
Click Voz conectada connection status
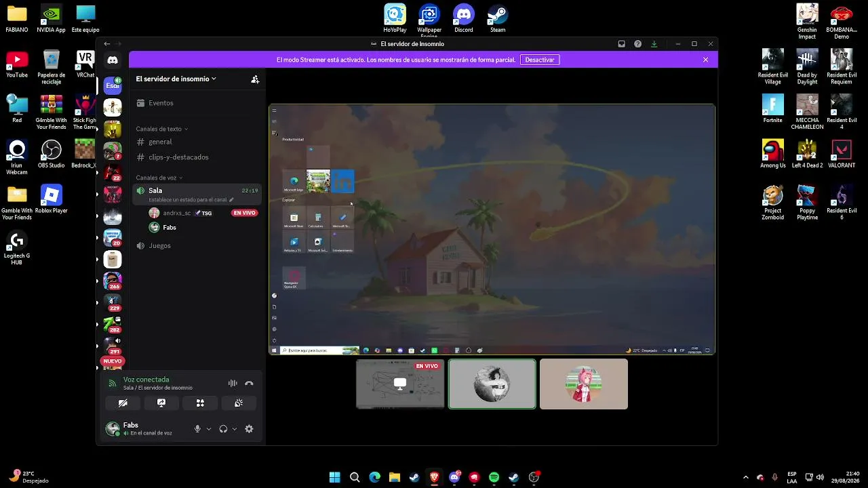(146, 380)
